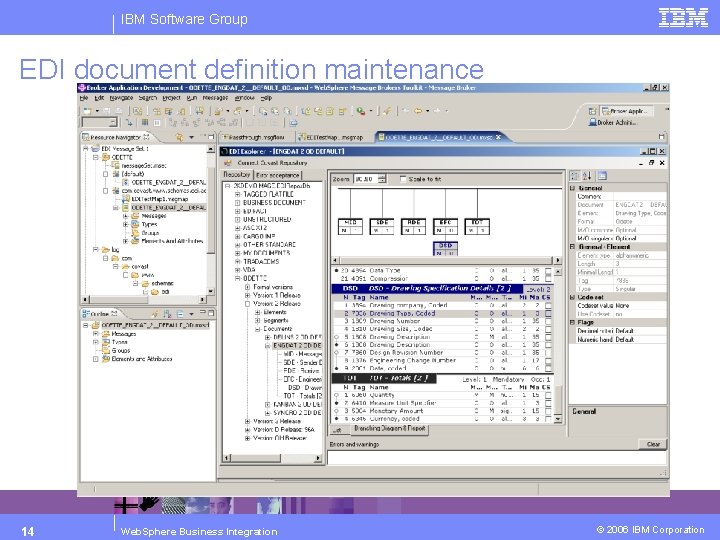
Task: Click the Zoom spinner arrows
Action: pos(382,179)
